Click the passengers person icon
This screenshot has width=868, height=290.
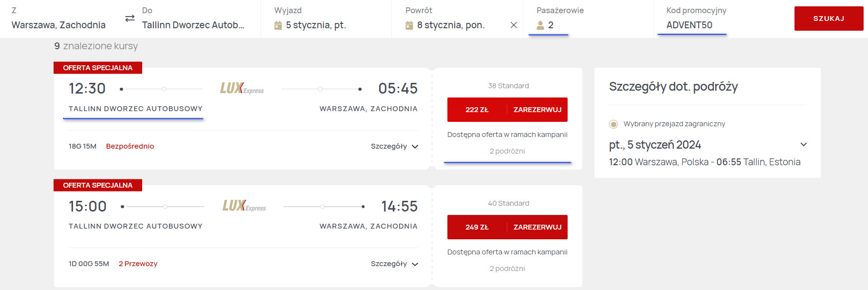540,25
